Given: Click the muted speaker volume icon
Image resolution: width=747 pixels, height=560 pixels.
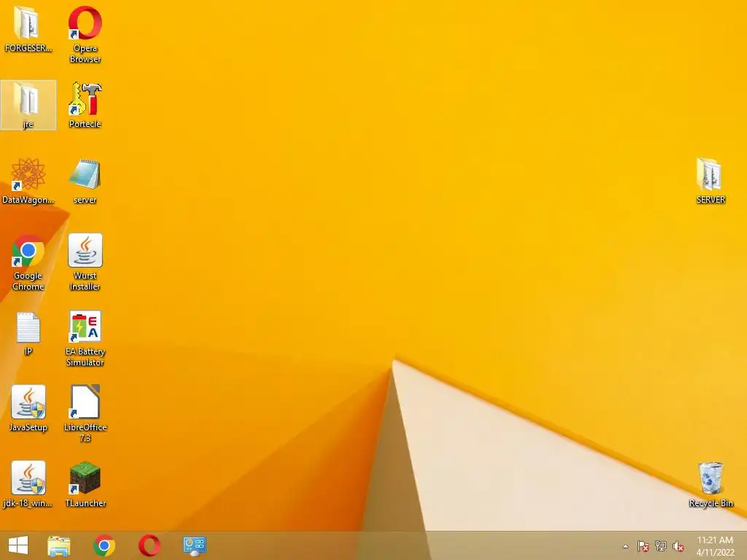Looking at the screenshot, I should [678, 546].
